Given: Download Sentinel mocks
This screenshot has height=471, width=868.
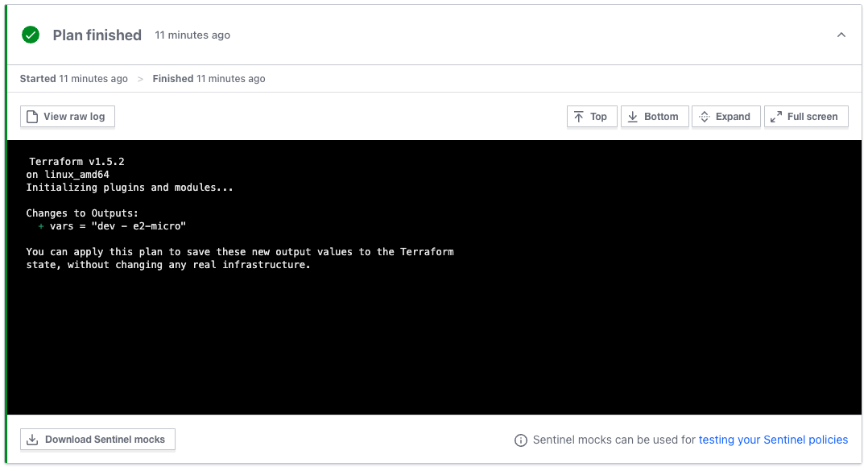Looking at the screenshot, I should tap(97, 440).
